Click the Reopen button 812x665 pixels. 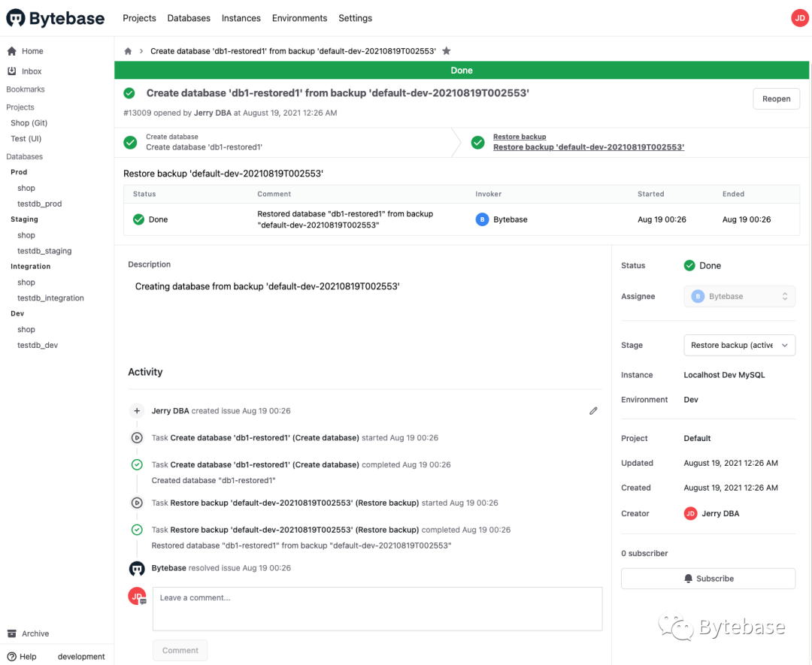776,99
